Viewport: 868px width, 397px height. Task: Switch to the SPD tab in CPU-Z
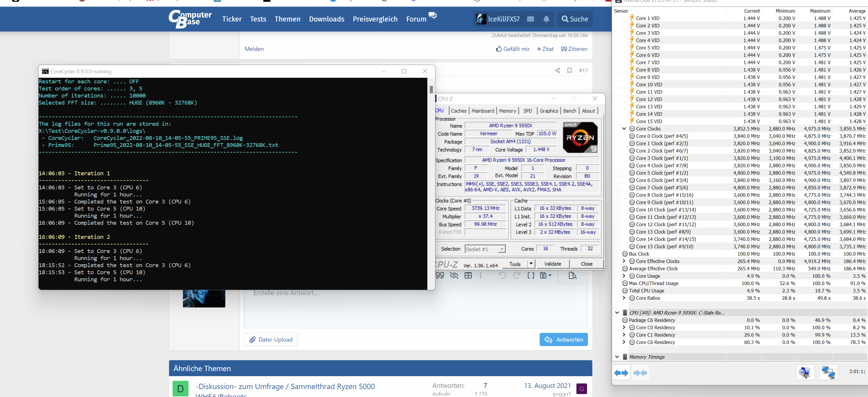pyautogui.click(x=528, y=111)
